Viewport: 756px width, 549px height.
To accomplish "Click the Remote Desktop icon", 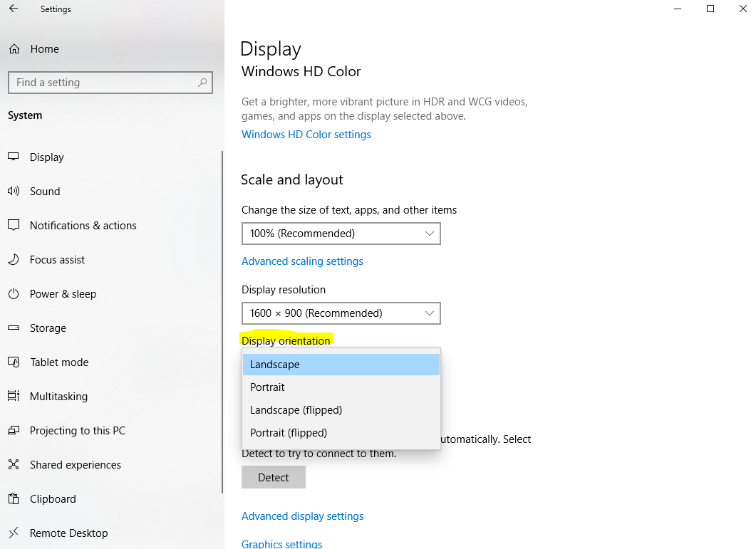I will (x=14, y=533).
